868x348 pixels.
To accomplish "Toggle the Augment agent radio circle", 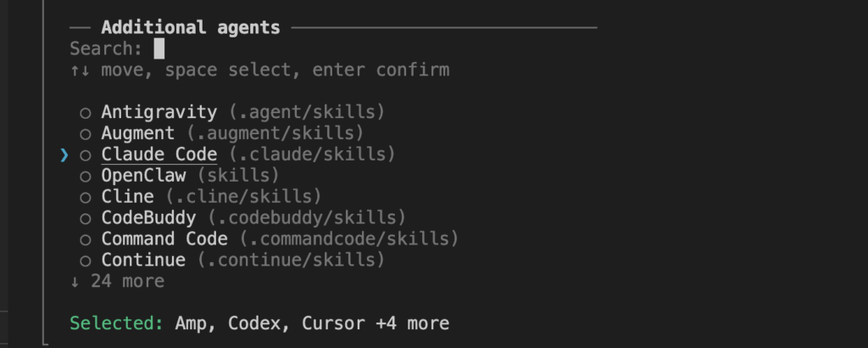I will tap(85, 133).
